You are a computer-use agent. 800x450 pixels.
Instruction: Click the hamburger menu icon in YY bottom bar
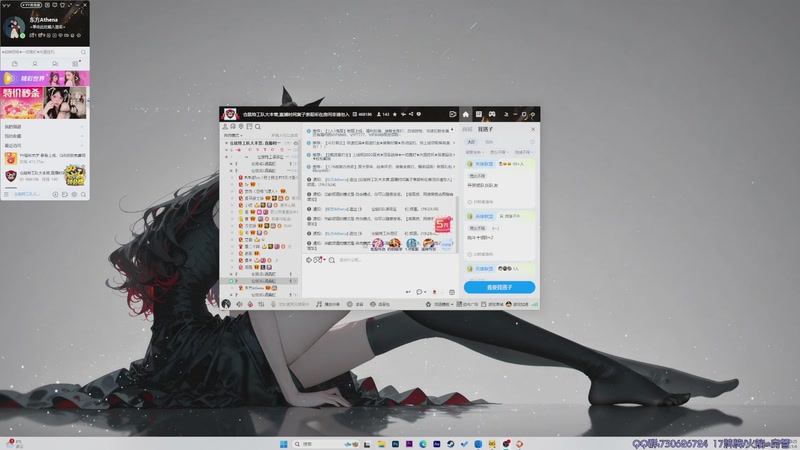(7, 194)
